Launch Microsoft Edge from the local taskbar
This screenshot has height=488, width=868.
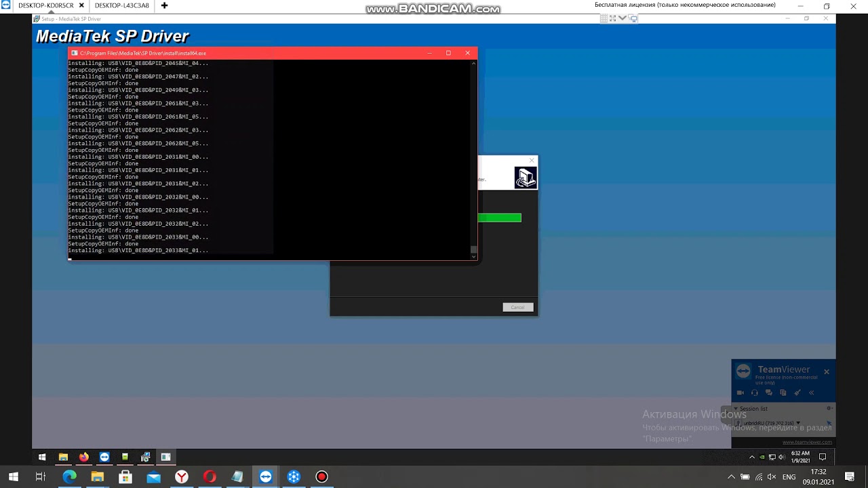pyautogui.click(x=69, y=477)
